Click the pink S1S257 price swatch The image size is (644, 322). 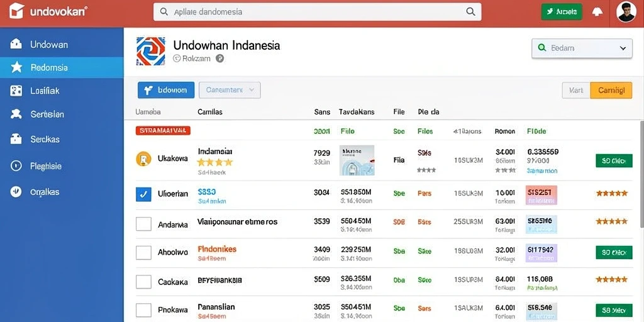(x=541, y=195)
